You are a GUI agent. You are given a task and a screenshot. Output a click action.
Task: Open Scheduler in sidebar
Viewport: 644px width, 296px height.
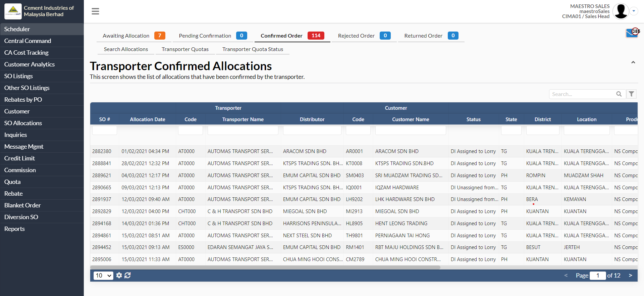click(42, 29)
